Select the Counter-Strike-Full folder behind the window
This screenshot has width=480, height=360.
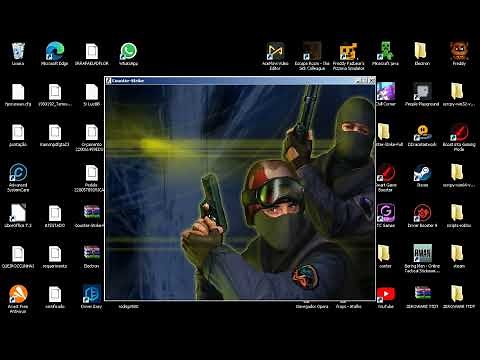[383, 132]
